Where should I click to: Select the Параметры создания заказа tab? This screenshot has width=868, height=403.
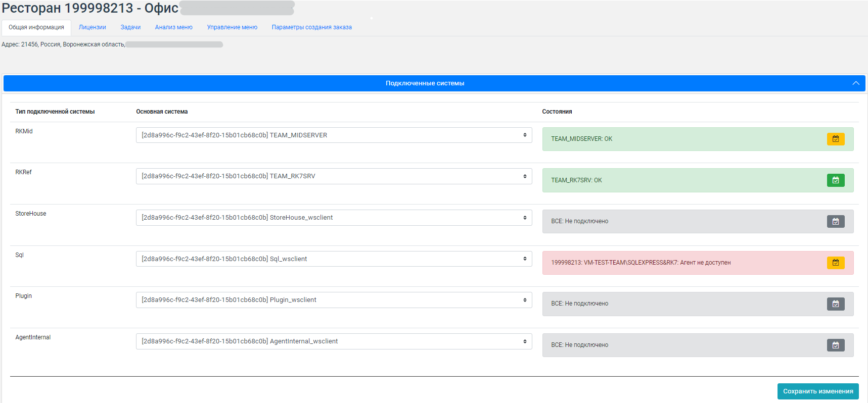(x=311, y=27)
